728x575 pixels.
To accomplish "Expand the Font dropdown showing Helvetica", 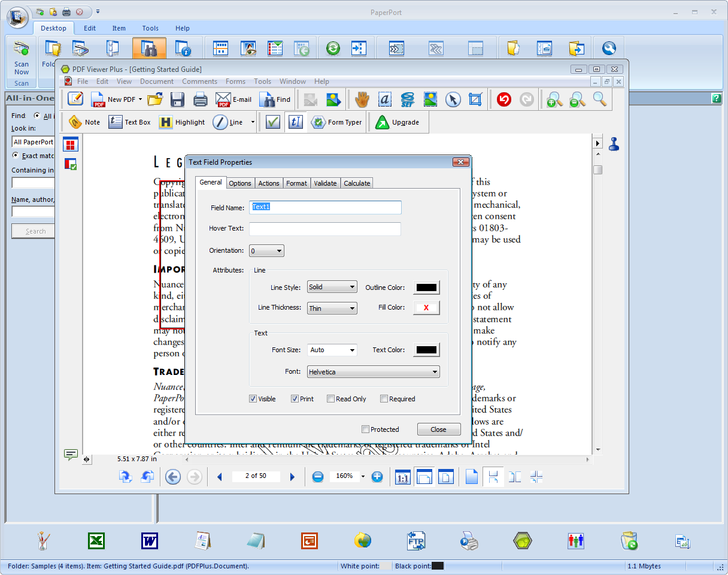I will pyautogui.click(x=374, y=372).
